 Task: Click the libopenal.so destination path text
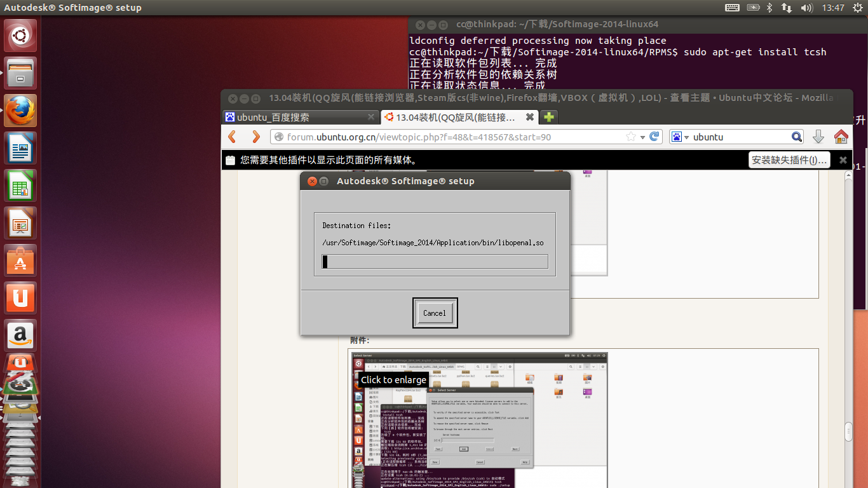pos(433,243)
